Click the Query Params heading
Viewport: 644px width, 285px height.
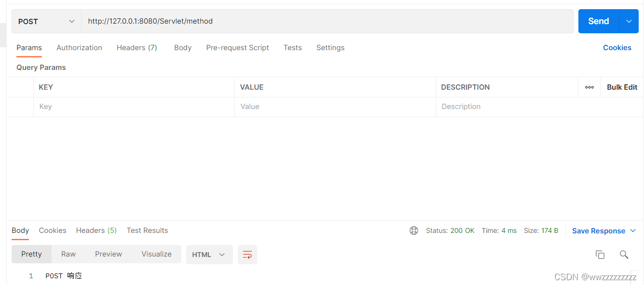[x=41, y=68]
